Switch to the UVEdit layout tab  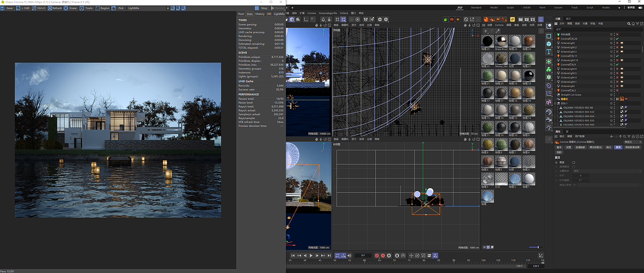coord(527,8)
